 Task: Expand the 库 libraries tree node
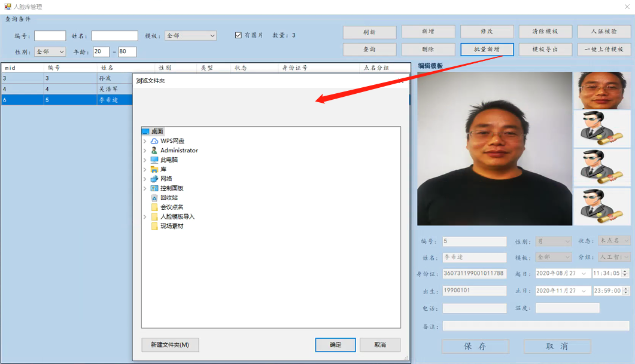pos(145,170)
